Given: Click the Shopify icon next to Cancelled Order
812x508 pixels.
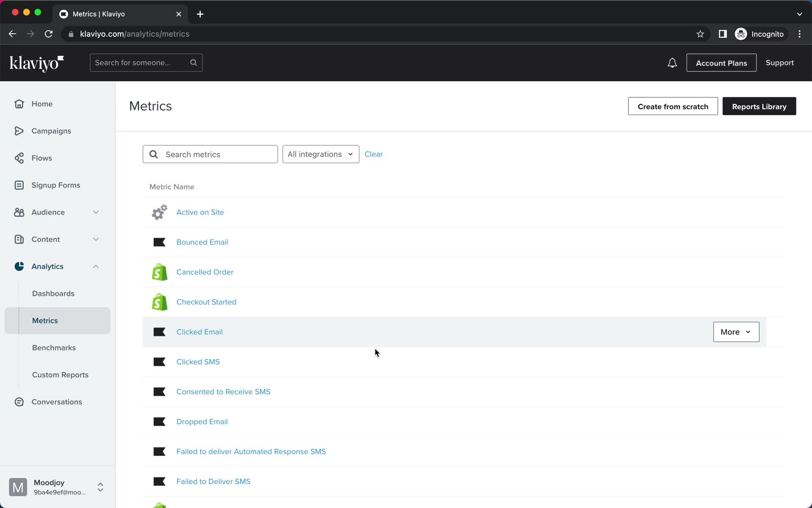Looking at the screenshot, I should coord(159,271).
